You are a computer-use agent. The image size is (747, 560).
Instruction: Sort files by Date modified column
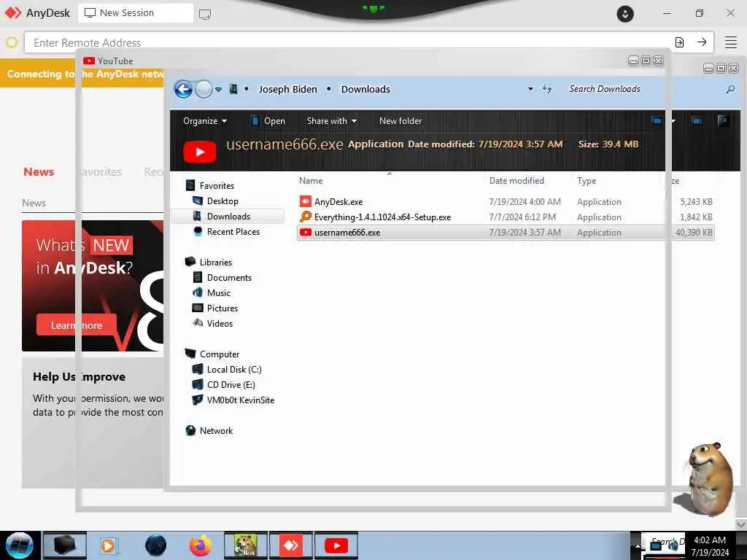pyautogui.click(x=516, y=181)
